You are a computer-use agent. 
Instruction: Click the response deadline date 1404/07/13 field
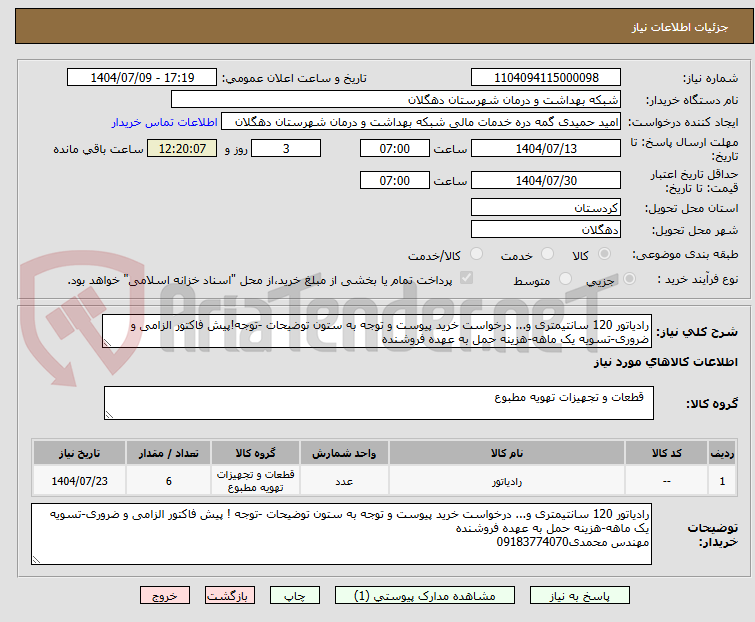click(546, 149)
